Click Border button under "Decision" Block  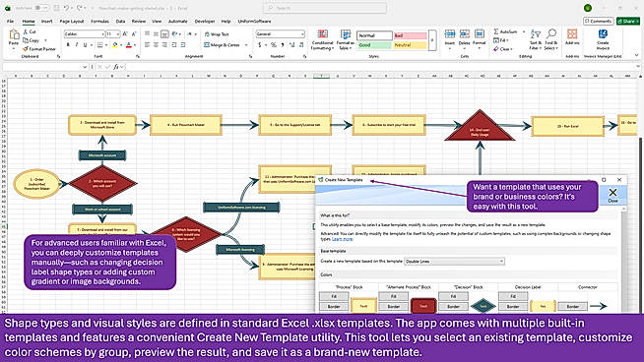coord(453,307)
